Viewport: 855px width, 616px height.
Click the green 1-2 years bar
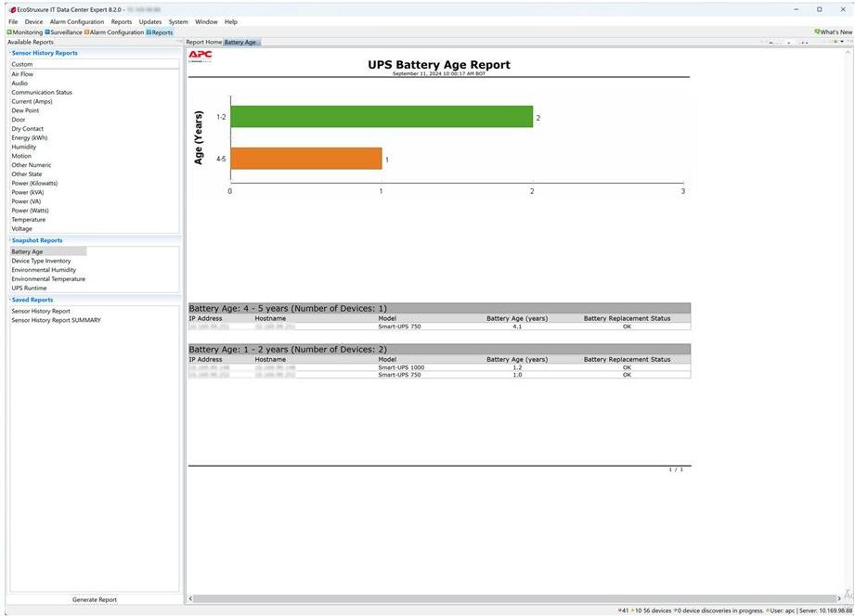381,117
